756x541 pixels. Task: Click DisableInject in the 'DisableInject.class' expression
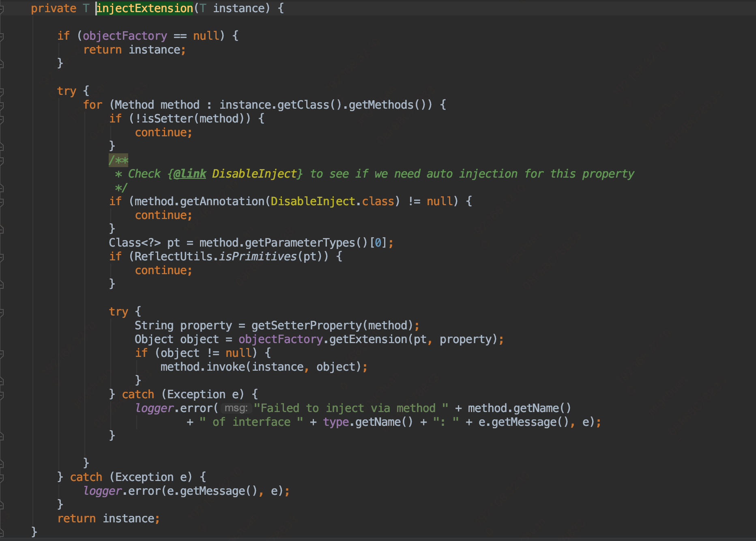[313, 202]
